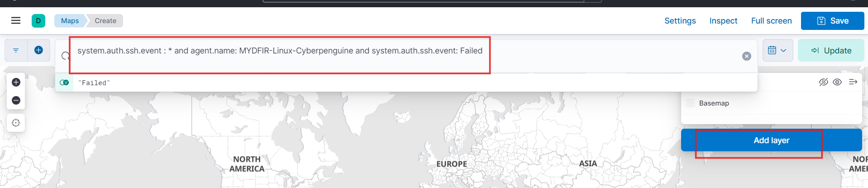Zoom in on the map
The height and width of the screenshot is (188, 868).
[x=16, y=82]
